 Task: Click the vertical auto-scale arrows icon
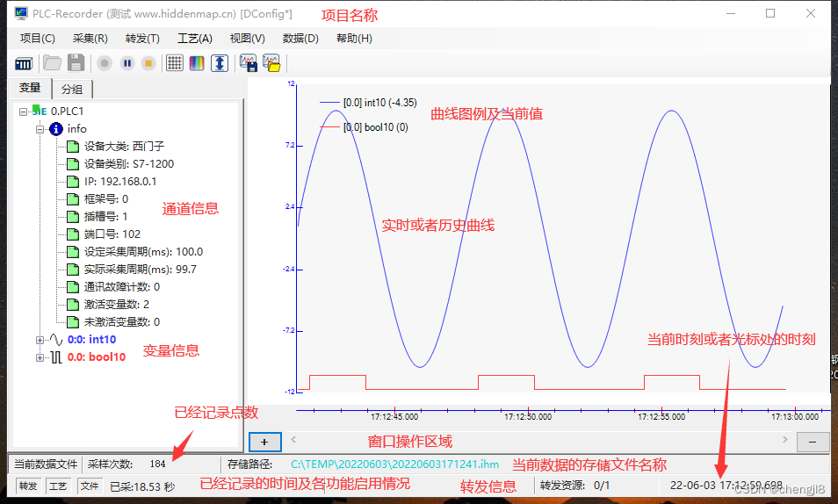(220, 63)
